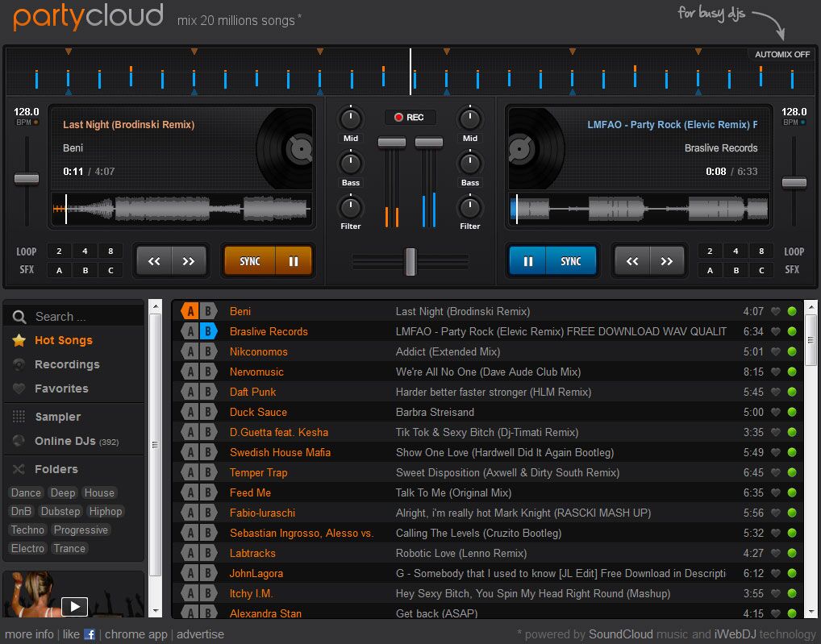This screenshot has width=821, height=644.
Task: Click the Favorites heart icon in sidebar
Action: 19,388
